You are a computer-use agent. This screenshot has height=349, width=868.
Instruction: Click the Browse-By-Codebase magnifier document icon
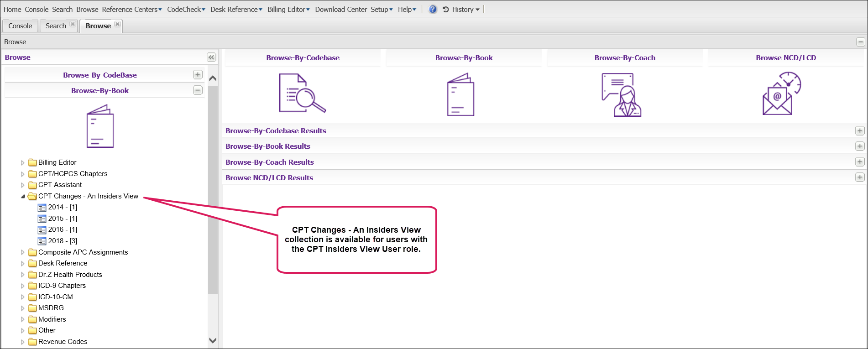coord(302,94)
